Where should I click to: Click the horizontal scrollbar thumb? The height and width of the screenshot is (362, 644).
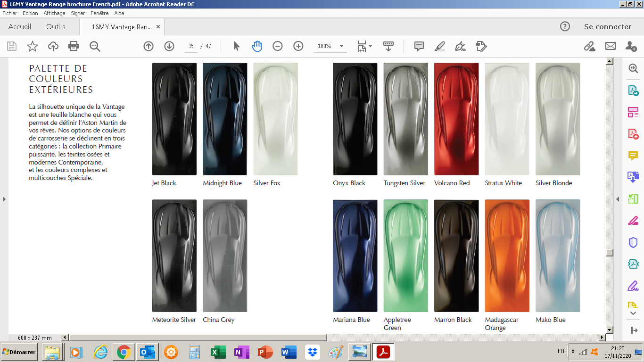198,337
